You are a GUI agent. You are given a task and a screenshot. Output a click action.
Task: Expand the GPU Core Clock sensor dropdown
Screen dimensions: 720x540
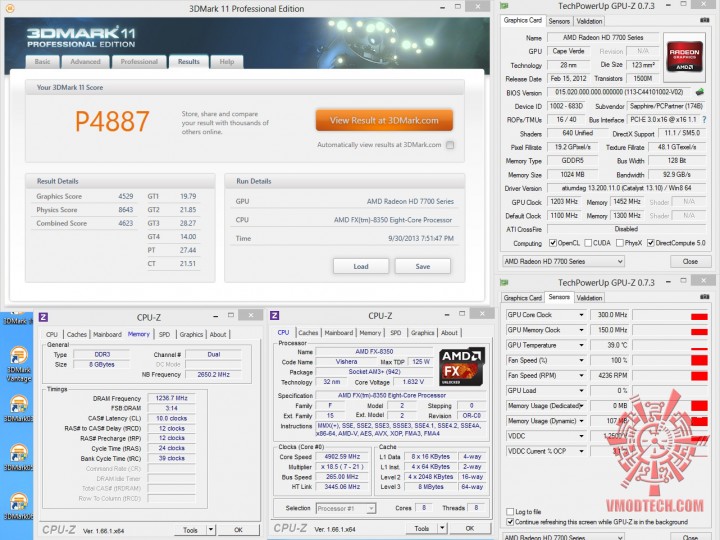[x=581, y=315]
